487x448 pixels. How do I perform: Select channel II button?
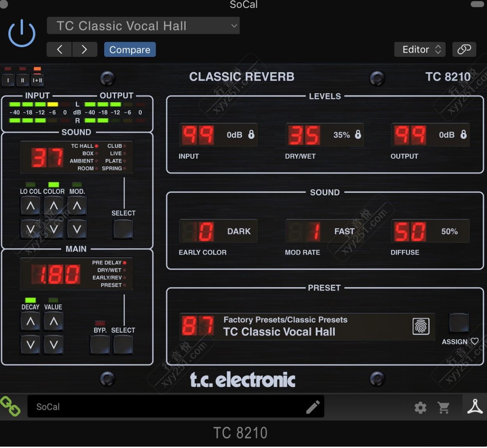[23, 80]
